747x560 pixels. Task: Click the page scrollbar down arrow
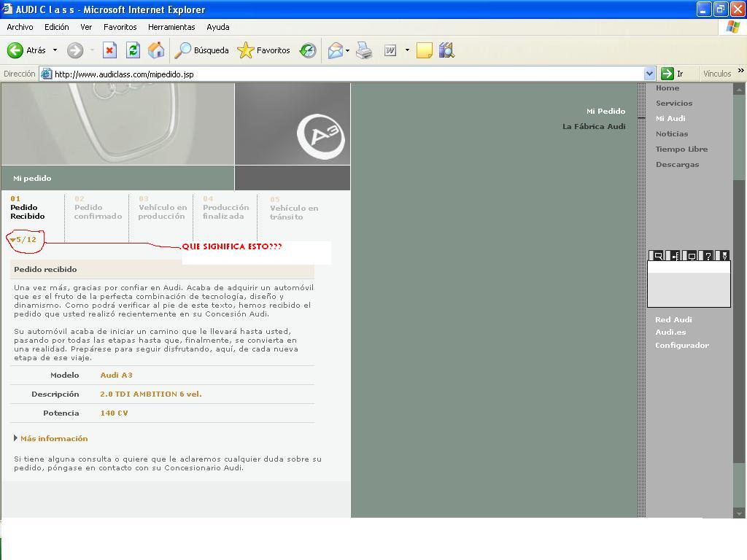[740, 513]
